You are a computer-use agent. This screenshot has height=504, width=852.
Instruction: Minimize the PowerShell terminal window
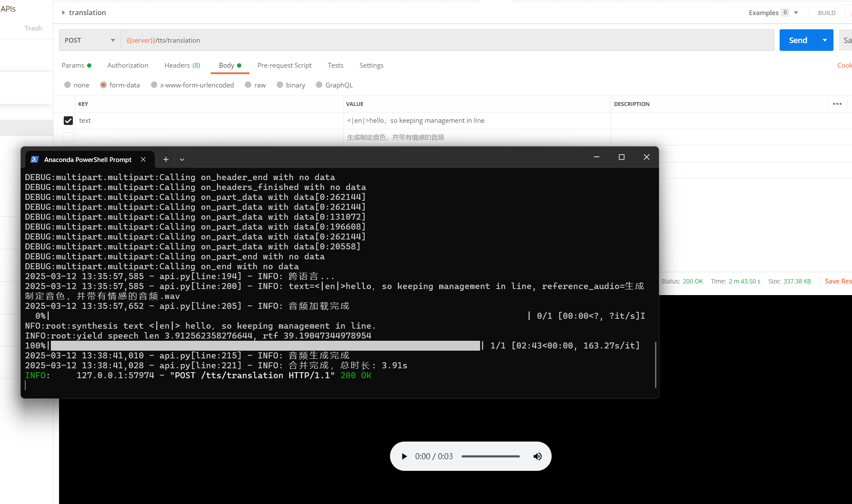point(596,157)
